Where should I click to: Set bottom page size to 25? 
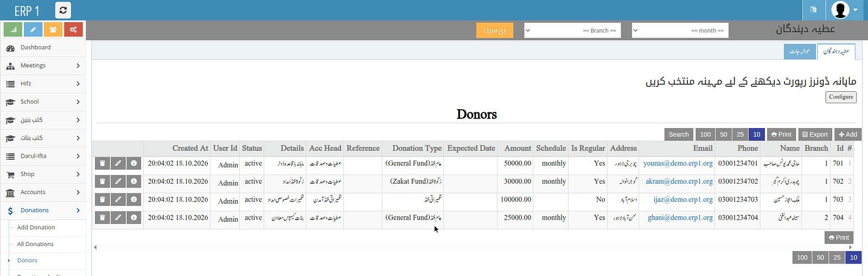point(837,258)
